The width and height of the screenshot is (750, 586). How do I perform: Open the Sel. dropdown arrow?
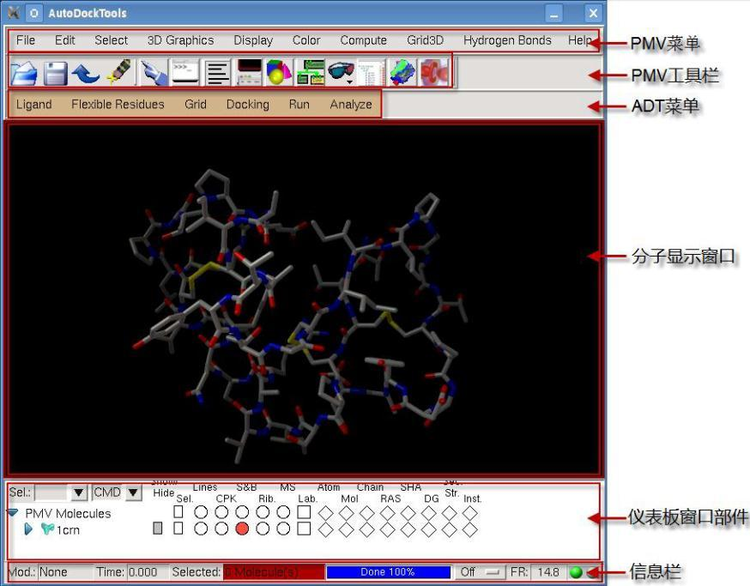tap(79, 492)
